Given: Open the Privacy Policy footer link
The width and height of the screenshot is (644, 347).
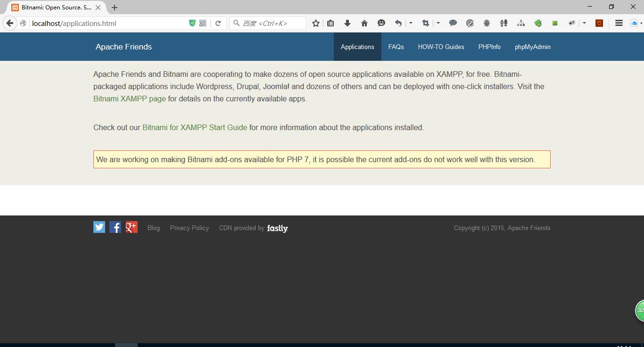Looking at the screenshot, I should click(190, 228).
